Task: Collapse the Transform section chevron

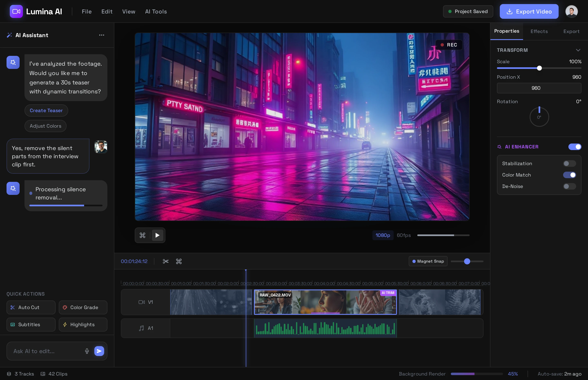Action: click(578, 50)
